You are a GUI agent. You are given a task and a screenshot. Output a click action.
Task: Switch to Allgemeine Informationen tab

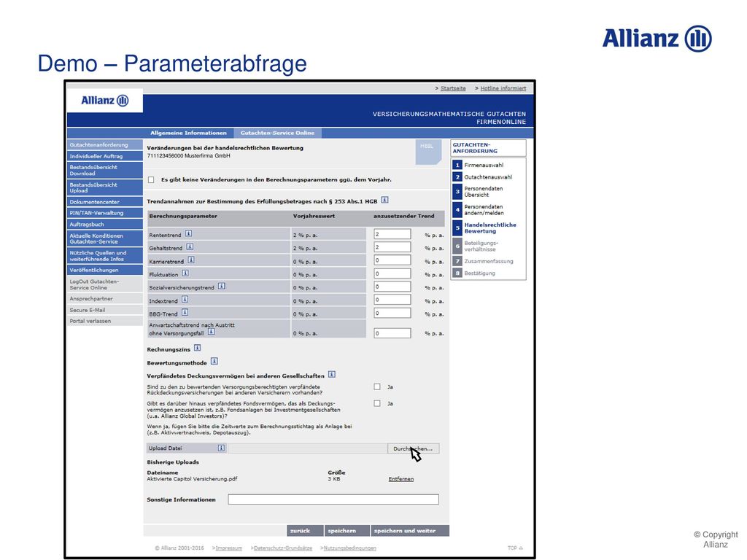[188, 133]
